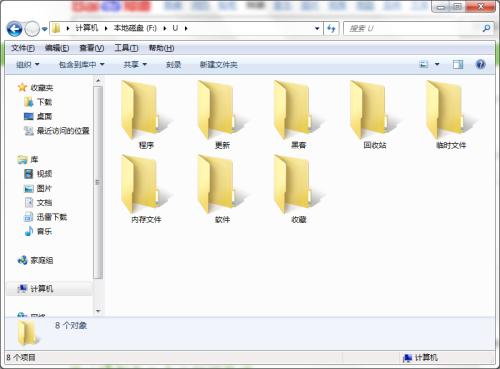Click the Back navigation arrow button

click(14, 29)
